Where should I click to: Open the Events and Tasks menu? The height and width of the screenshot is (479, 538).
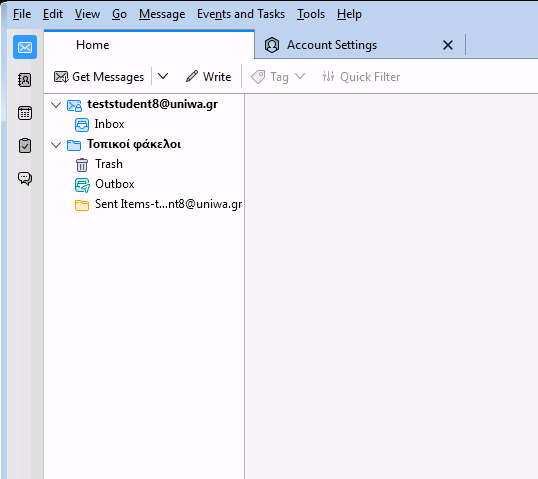241,14
